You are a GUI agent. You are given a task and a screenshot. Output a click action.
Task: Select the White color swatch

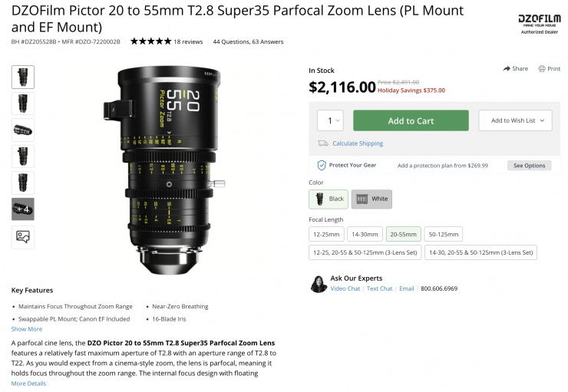tap(372, 199)
